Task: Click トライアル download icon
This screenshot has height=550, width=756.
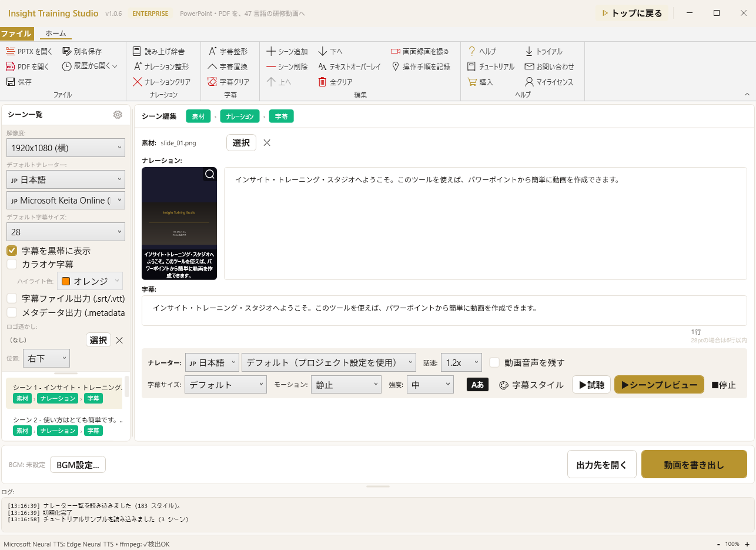Action: click(x=529, y=51)
